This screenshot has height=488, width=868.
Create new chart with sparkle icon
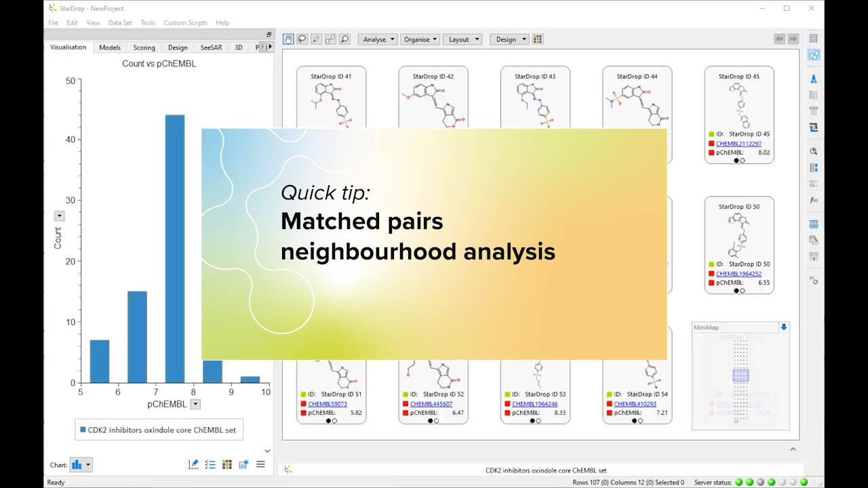point(243,465)
